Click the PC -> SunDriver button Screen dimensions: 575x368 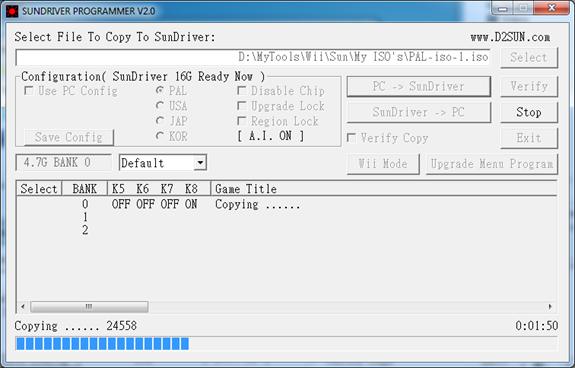click(418, 87)
